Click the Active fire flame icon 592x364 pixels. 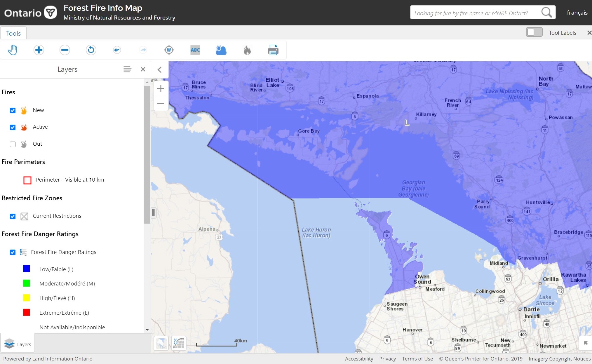coord(24,127)
